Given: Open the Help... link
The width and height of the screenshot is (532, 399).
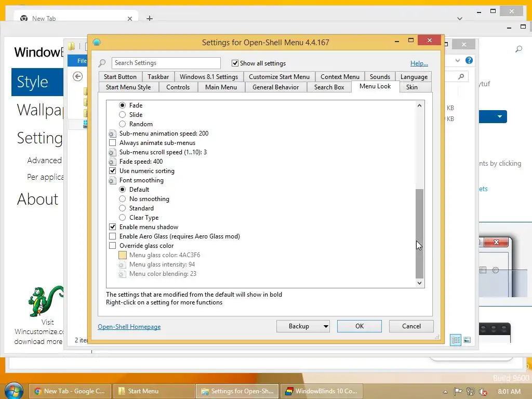Looking at the screenshot, I should coord(419,63).
